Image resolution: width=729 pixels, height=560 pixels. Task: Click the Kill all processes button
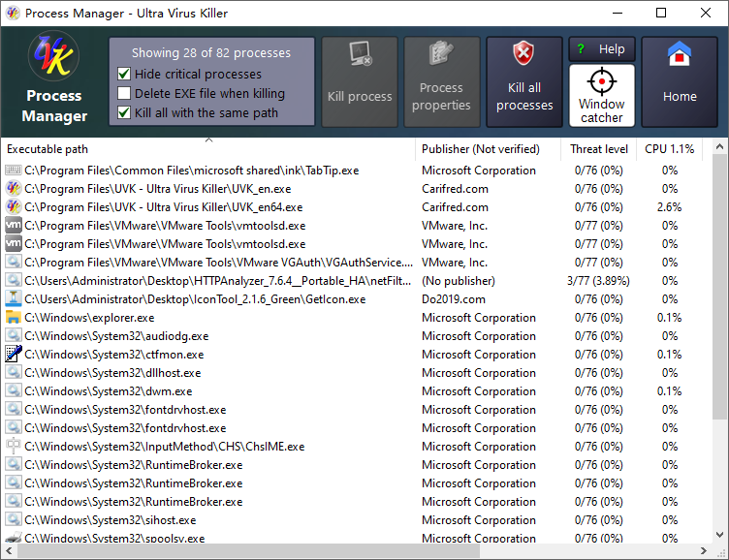click(524, 81)
